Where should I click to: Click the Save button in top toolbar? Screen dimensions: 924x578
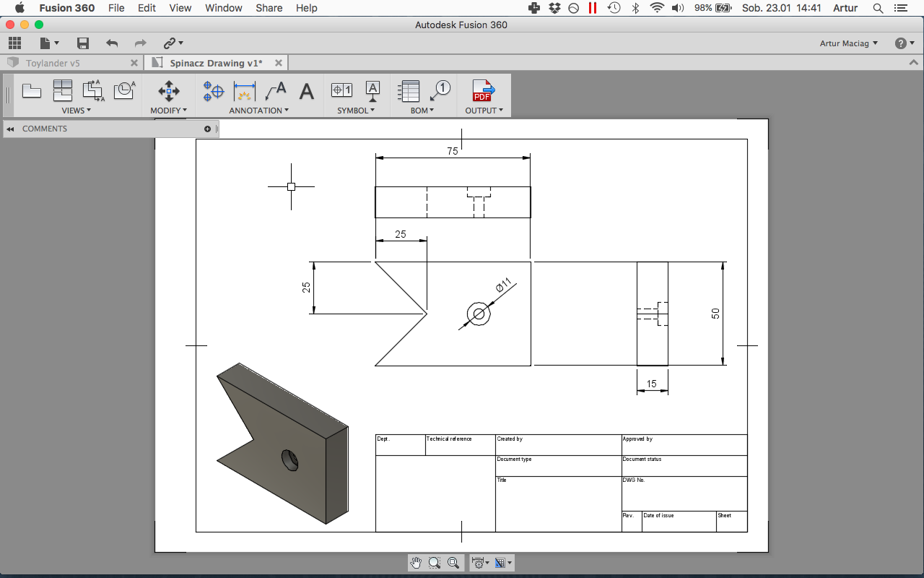coord(83,43)
